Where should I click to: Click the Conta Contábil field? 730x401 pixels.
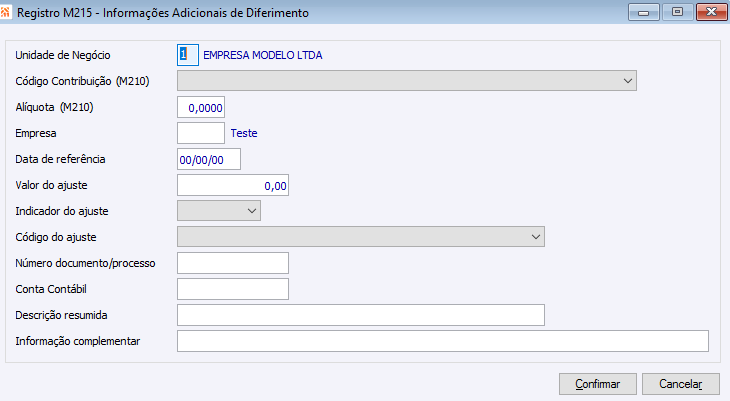(233, 289)
